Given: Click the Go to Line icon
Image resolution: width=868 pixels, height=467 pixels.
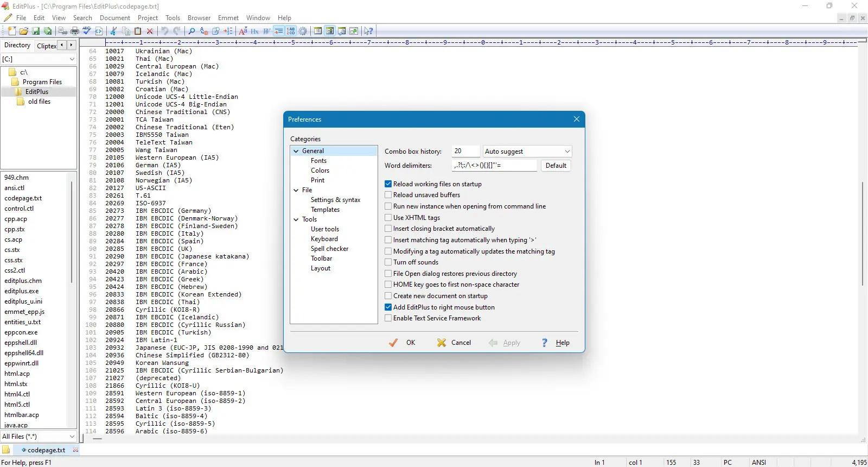Looking at the screenshot, I should click(228, 31).
